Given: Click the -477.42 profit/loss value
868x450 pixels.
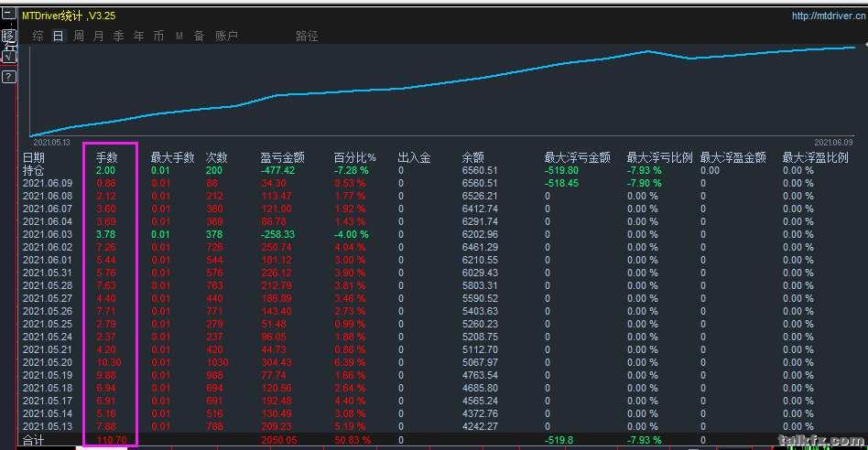Looking at the screenshot, I should (x=278, y=170).
